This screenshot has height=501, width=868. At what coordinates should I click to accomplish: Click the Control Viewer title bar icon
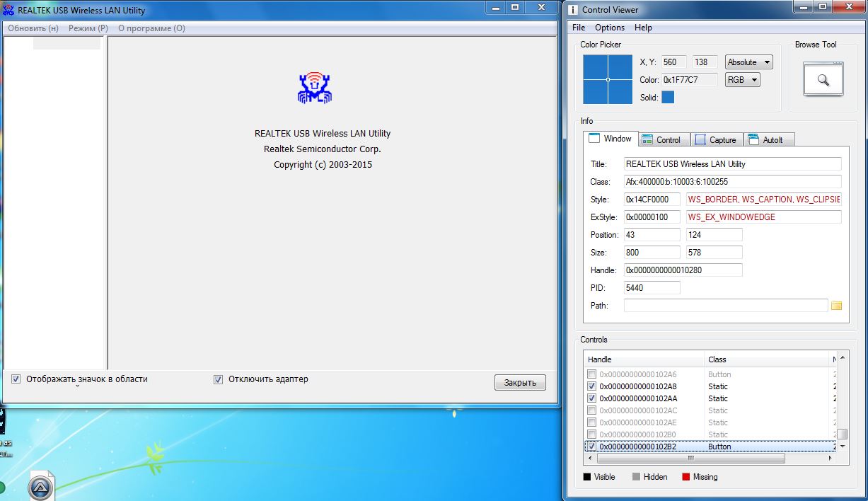click(x=572, y=9)
